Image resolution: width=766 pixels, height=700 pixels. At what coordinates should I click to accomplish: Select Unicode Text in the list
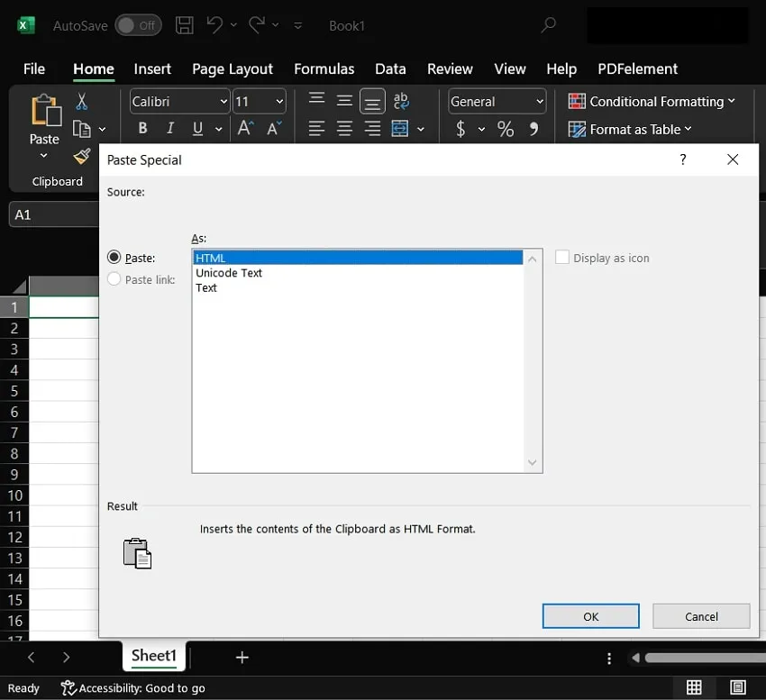tap(229, 273)
